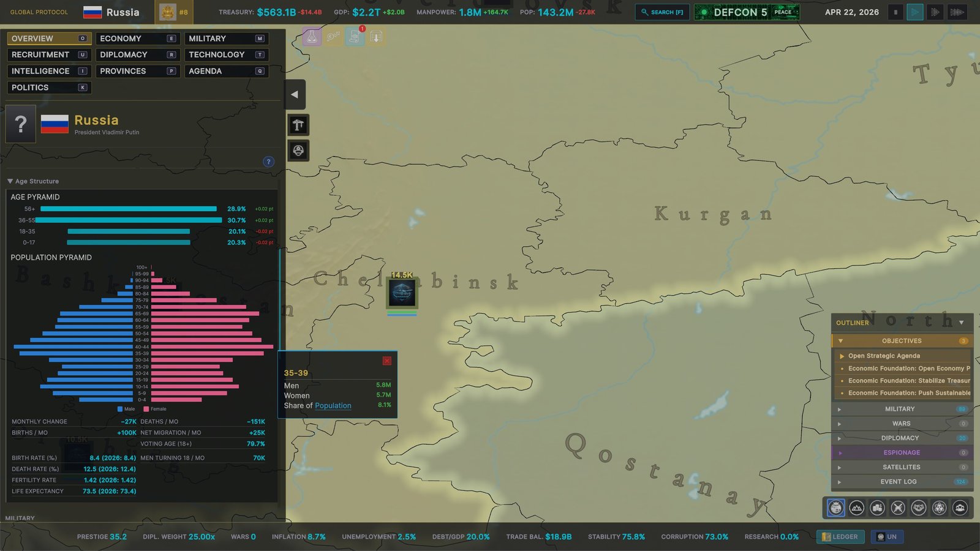Set game speed to fastest
The height and width of the screenshot is (551, 980).
point(957,12)
